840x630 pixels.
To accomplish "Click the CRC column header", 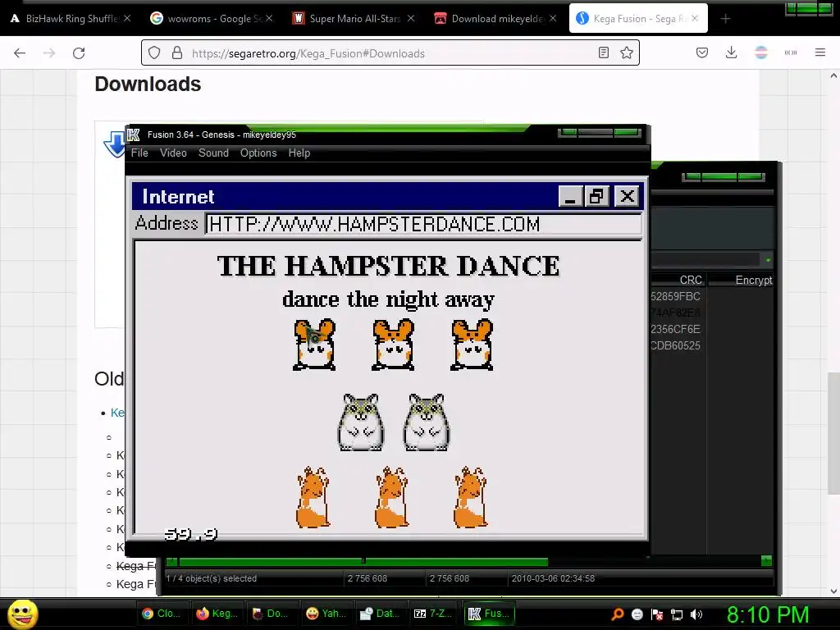I will click(x=691, y=281).
